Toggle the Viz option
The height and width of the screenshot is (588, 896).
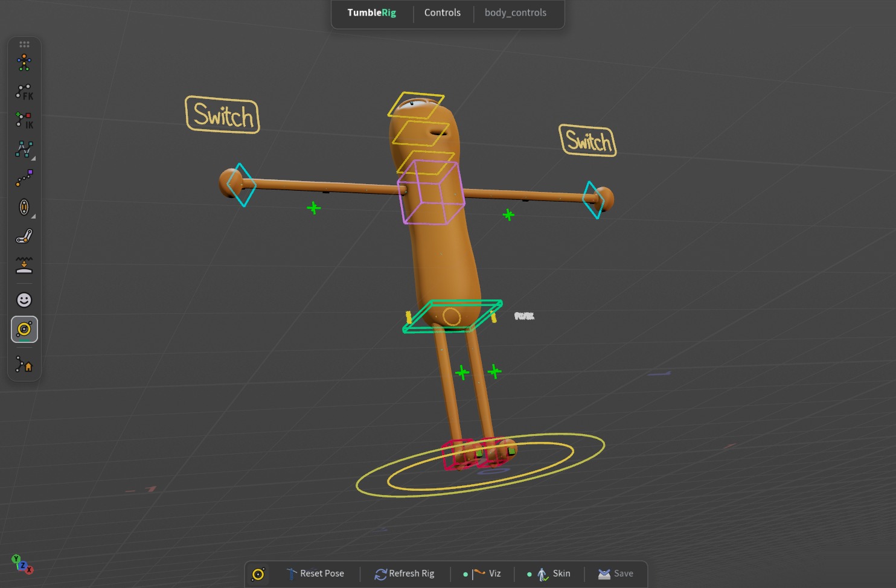(x=482, y=574)
